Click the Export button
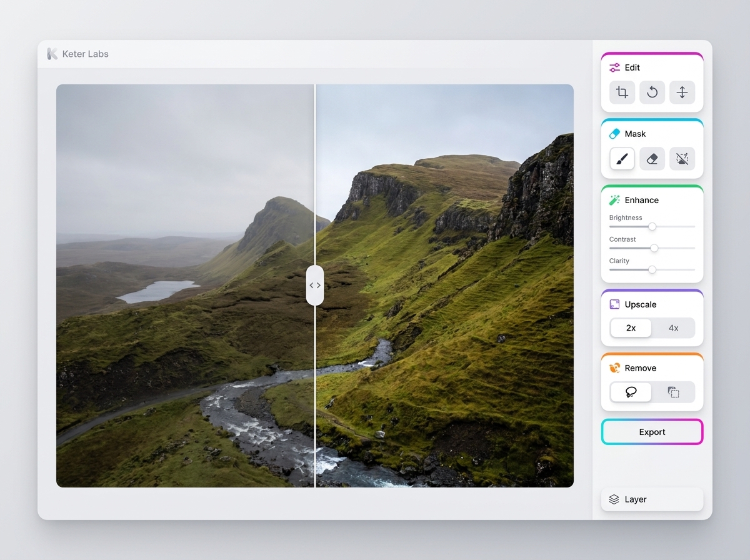Image resolution: width=750 pixels, height=560 pixels. pyautogui.click(x=652, y=432)
